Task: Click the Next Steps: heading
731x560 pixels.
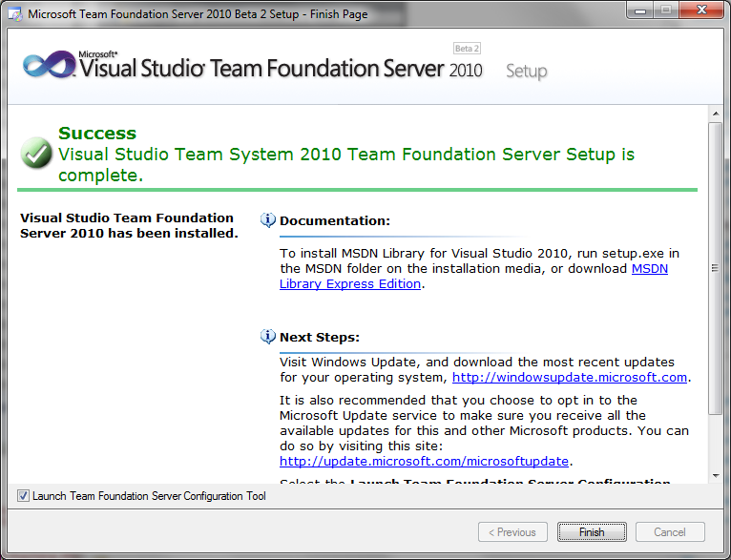Action: point(320,338)
